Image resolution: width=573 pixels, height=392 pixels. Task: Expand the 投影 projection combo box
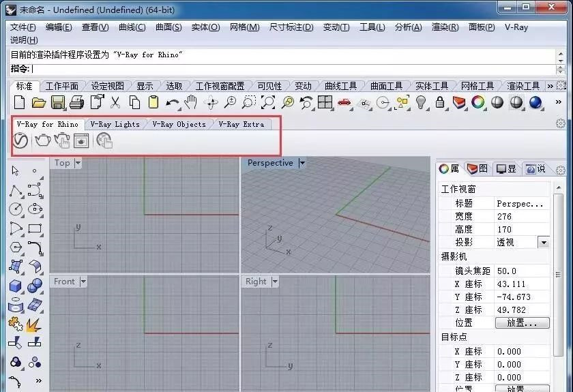click(544, 242)
